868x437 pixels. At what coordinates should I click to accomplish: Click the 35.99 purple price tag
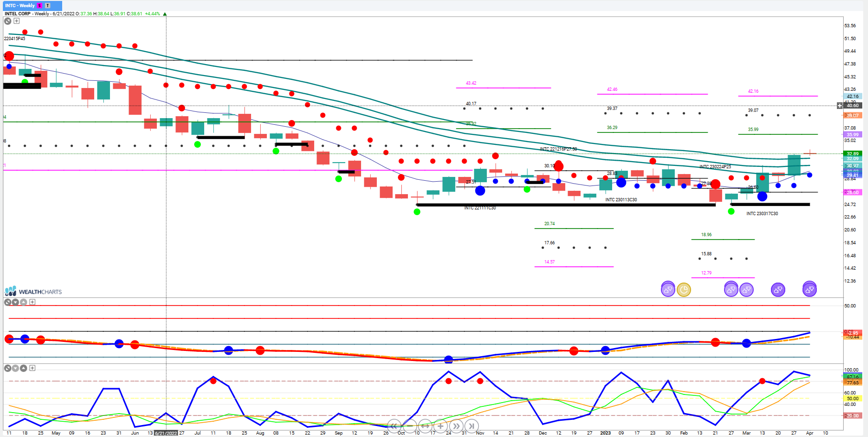click(x=853, y=135)
